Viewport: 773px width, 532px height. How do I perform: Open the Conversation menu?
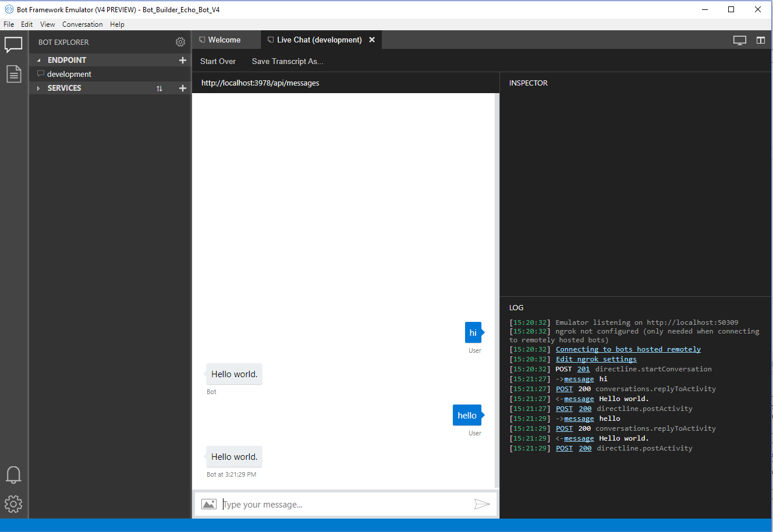click(x=82, y=24)
